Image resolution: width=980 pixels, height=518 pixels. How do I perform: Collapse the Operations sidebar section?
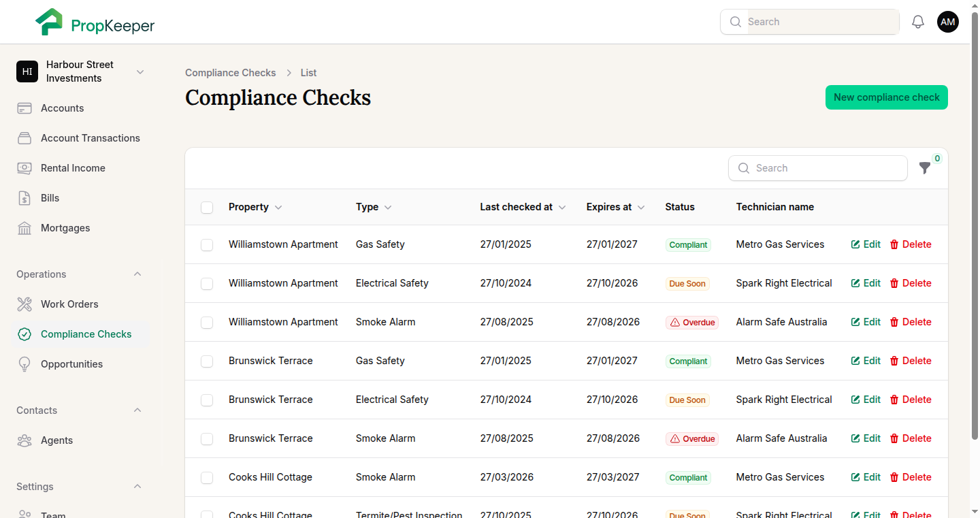pos(137,274)
